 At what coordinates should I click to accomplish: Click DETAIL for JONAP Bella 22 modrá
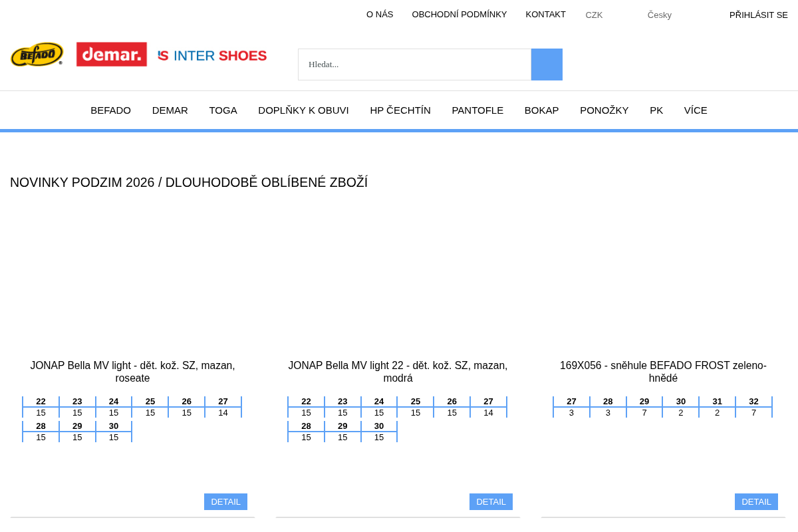pyautogui.click(x=491, y=501)
